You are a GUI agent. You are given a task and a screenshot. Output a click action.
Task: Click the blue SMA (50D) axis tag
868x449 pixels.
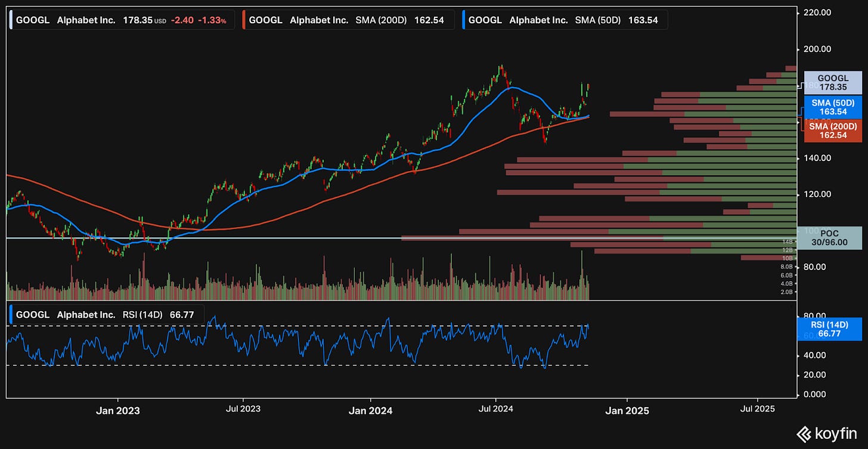point(833,107)
